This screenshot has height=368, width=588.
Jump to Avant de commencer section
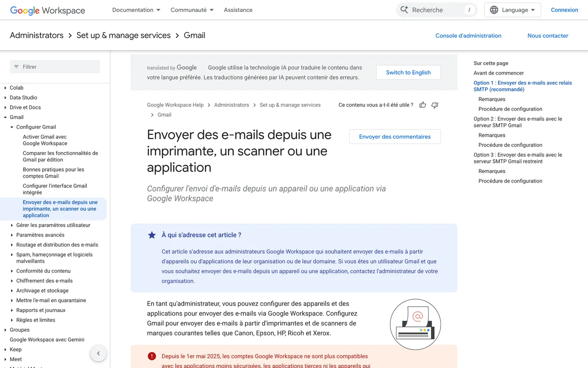click(498, 73)
